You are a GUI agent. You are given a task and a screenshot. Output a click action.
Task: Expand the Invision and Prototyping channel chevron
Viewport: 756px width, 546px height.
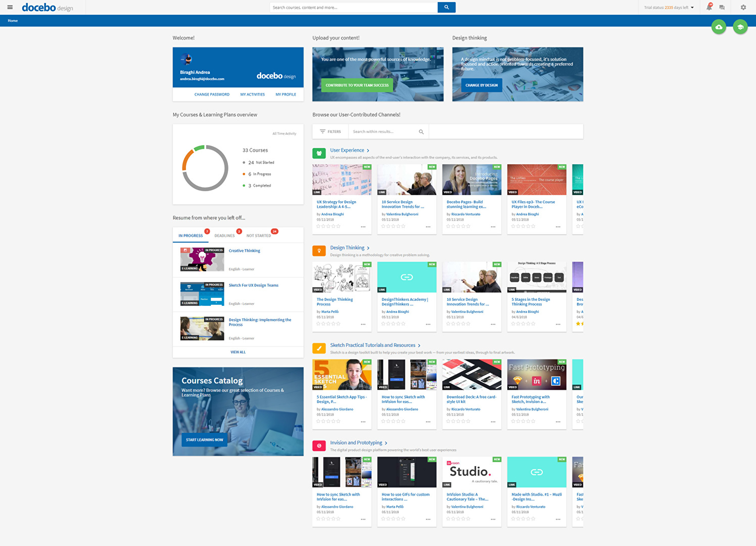coord(386,442)
